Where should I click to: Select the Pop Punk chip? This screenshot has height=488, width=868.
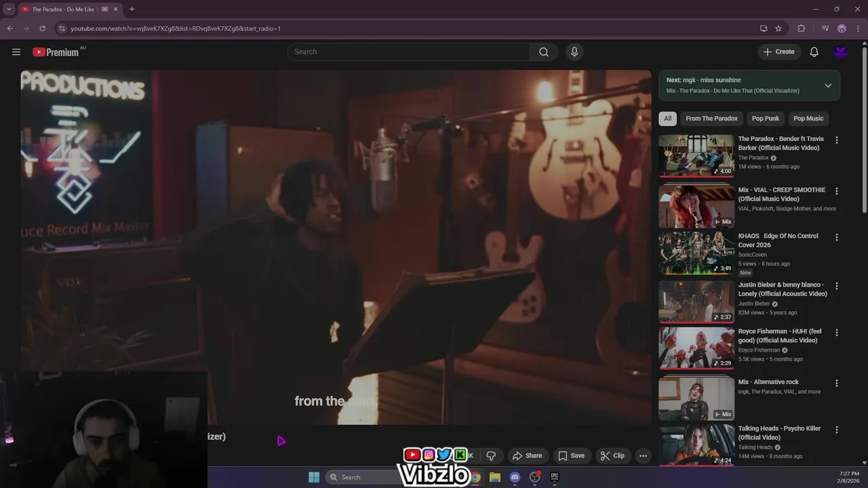pyautogui.click(x=765, y=119)
